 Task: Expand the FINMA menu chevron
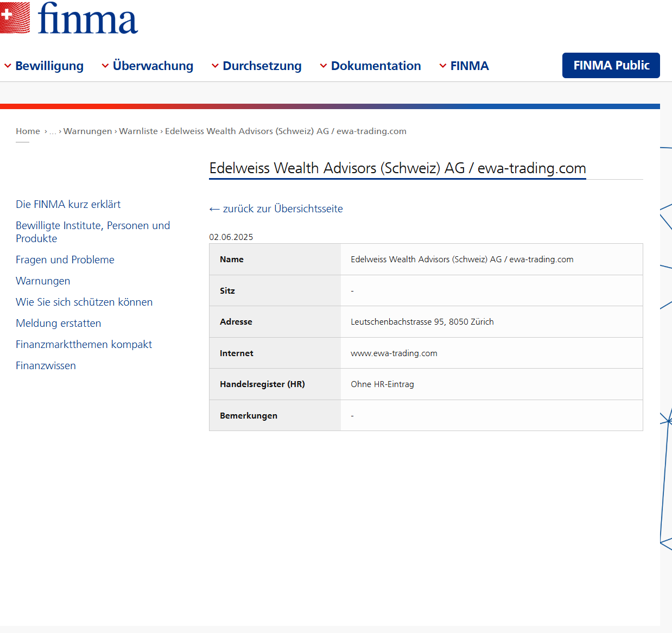pos(443,66)
